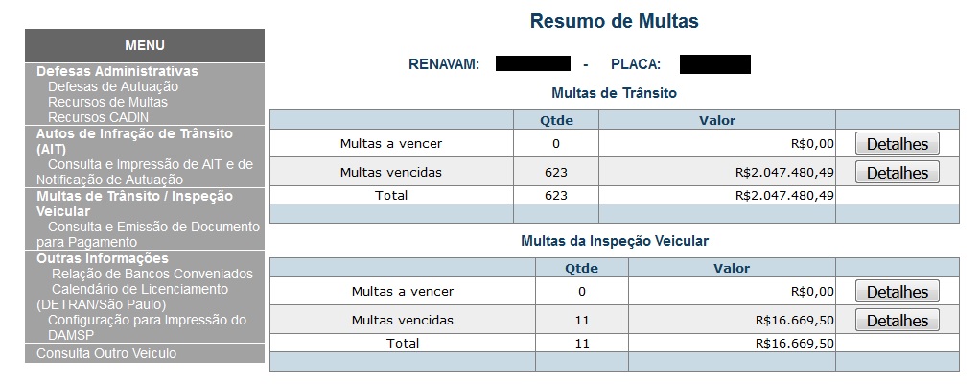Open the Defesas de Autuação link

tap(113, 86)
